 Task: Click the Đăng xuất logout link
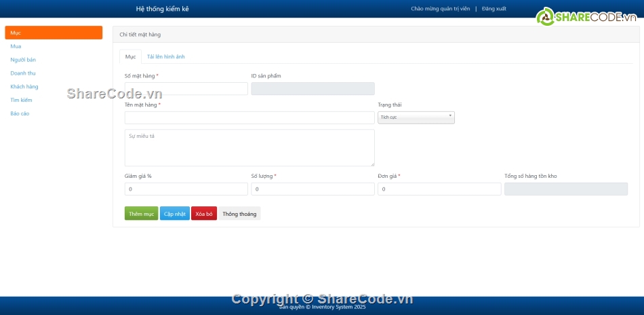click(494, 9)
